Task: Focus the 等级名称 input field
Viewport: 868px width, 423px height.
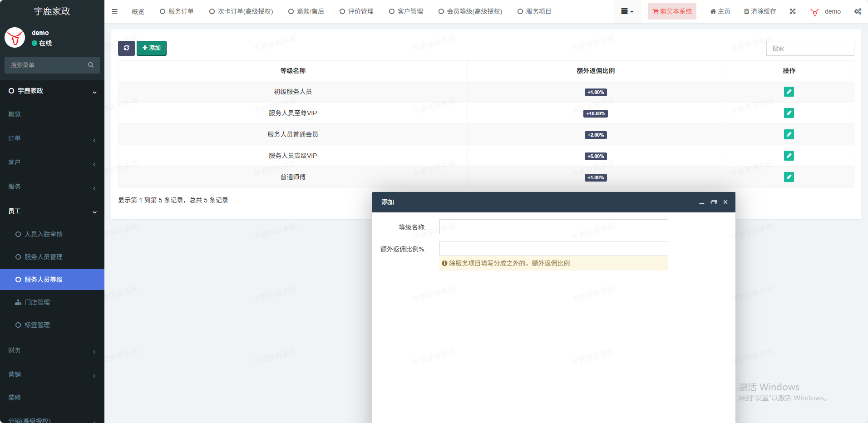Action: [x=553, y=227]
